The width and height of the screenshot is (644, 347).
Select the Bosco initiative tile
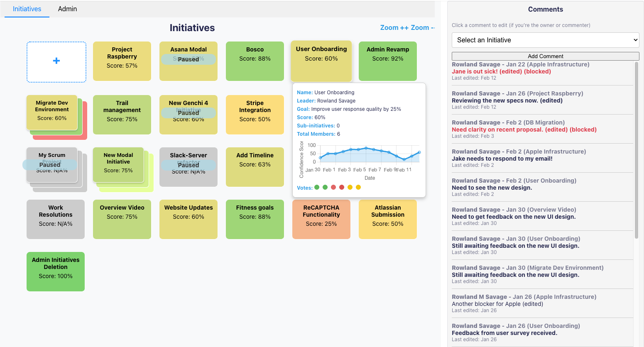point(255,61)
